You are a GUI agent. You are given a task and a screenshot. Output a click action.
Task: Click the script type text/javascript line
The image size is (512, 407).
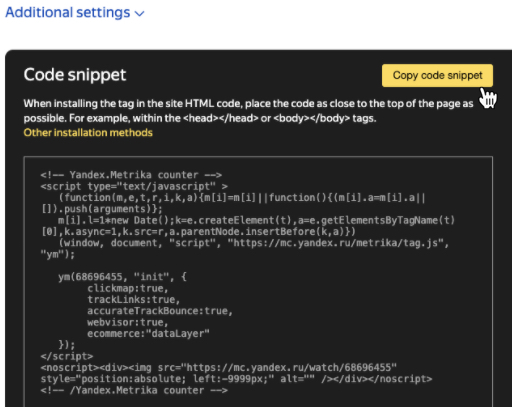[134, 186]
